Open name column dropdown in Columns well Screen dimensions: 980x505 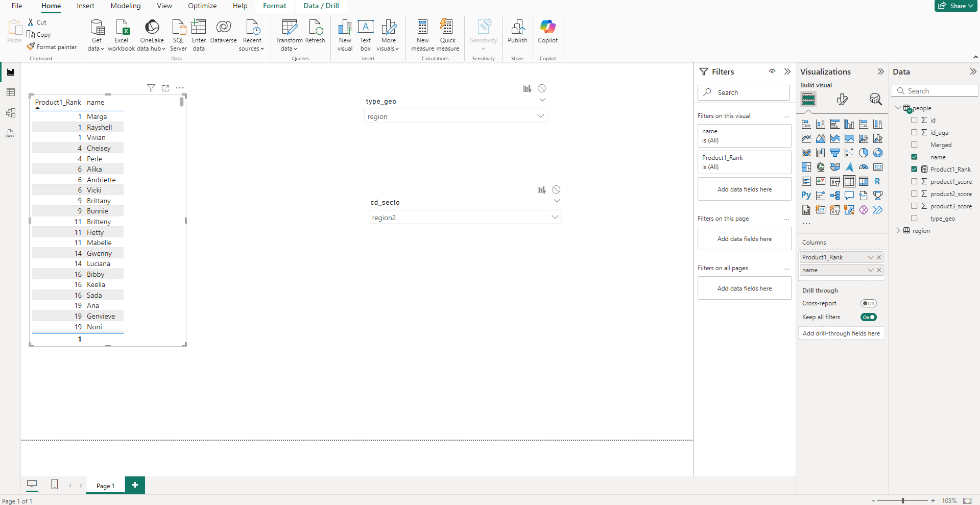pyautogui.click(x=870, y=270)
